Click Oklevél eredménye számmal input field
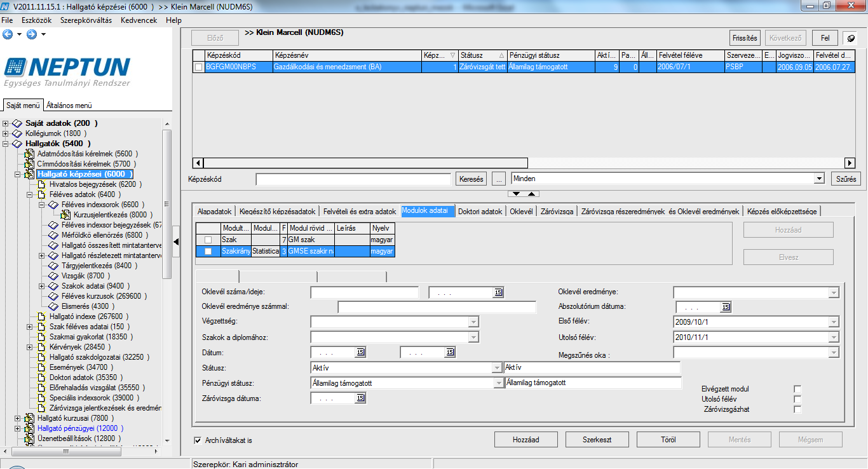Image resolution: width=868 pixels, height=469 pixels. 437,307
